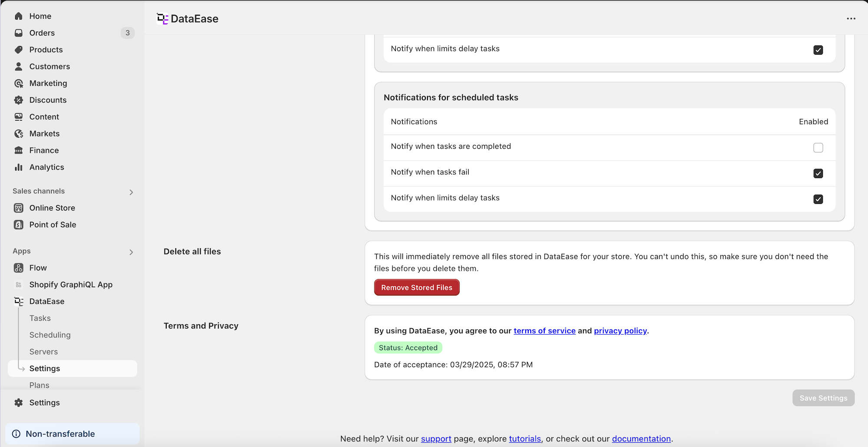Viewport: 868px width, 447px height.
Task: Click the Home icon in sidebar
Action: coord(19,16)
